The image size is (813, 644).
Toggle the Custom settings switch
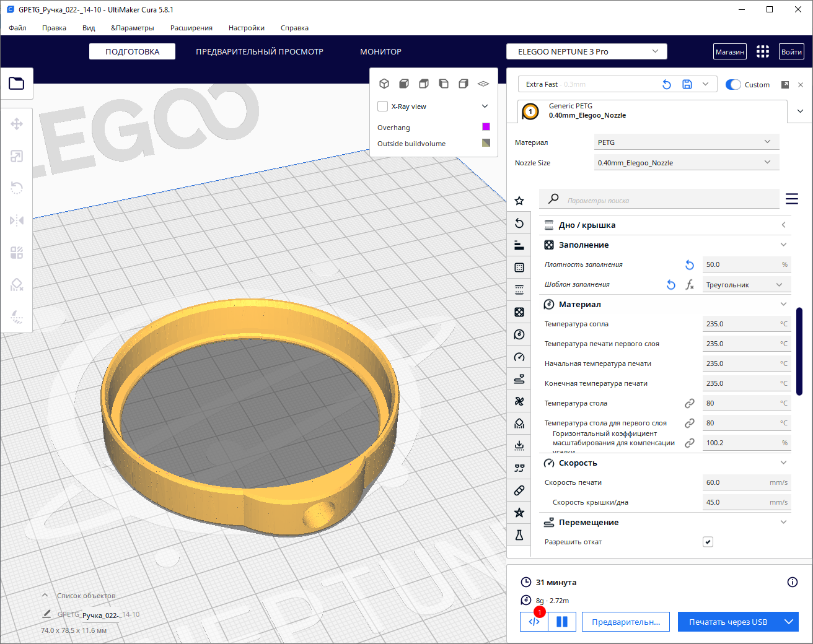click(x=733, y=85)
